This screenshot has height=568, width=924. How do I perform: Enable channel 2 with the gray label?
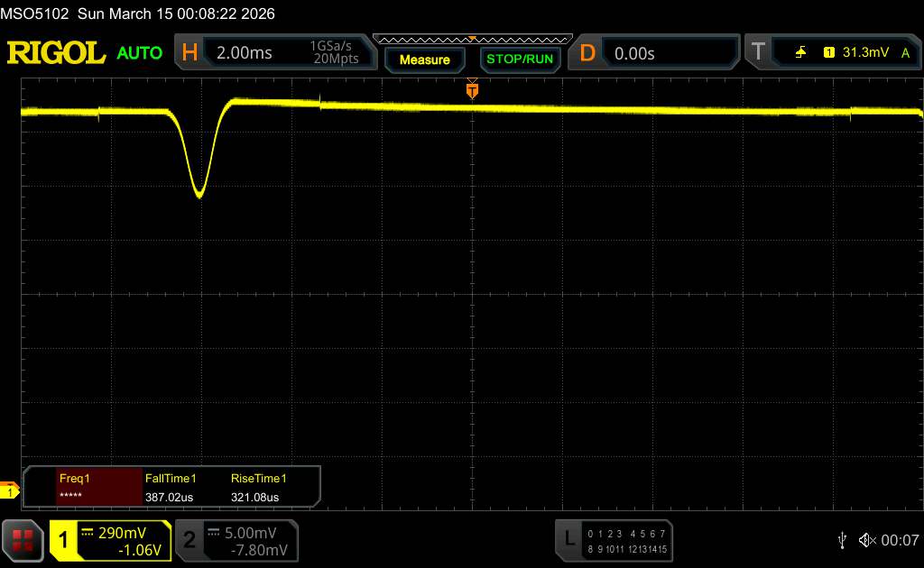pos(189,540)
